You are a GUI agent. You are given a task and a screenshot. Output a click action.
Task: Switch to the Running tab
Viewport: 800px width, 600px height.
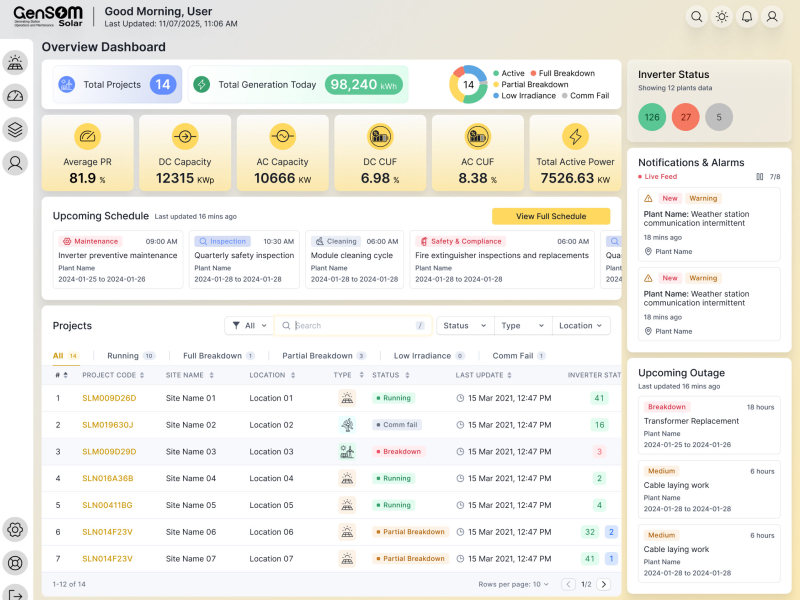pyautogui.click(x=131, y=356)
